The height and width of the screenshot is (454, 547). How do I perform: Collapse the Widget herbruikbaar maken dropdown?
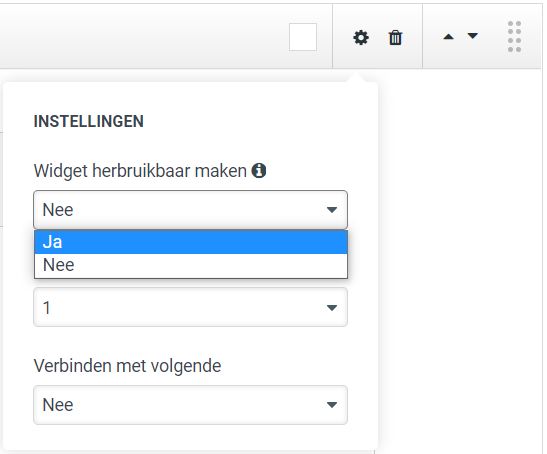[190, 209]
